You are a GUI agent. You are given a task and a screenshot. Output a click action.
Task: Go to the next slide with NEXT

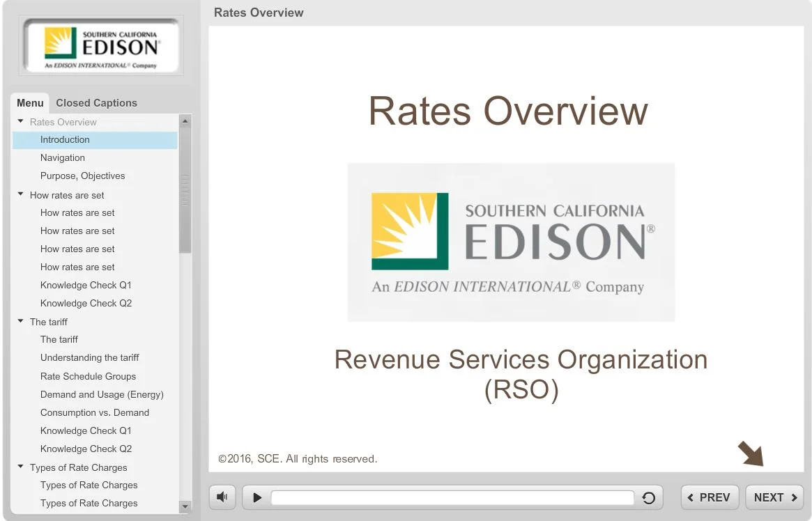pos(774,497)
